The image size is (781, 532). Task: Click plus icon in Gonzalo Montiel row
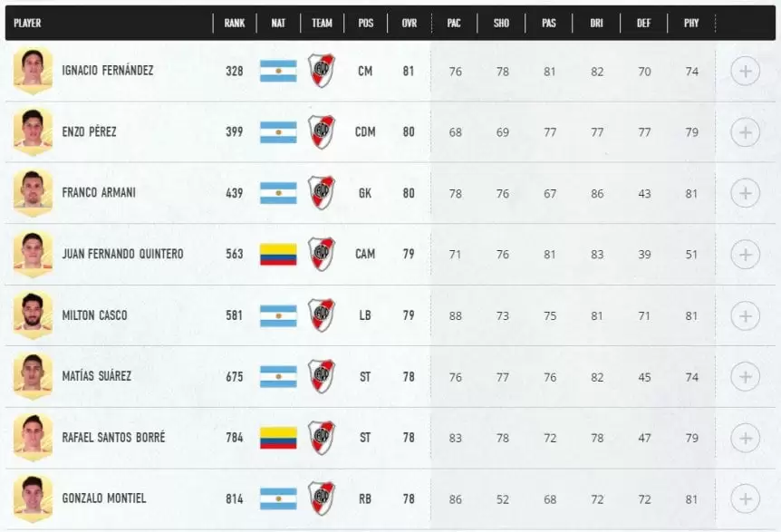tap(745, 498)
